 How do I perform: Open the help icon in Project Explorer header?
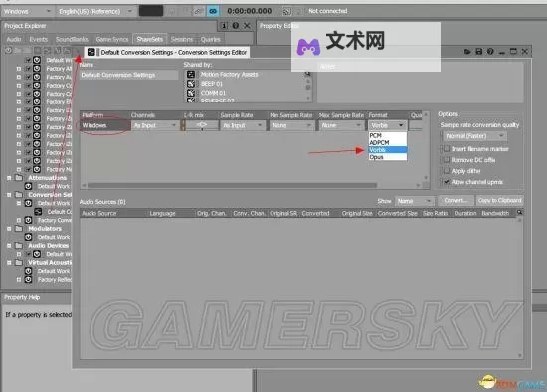click(x=236, y=26)
